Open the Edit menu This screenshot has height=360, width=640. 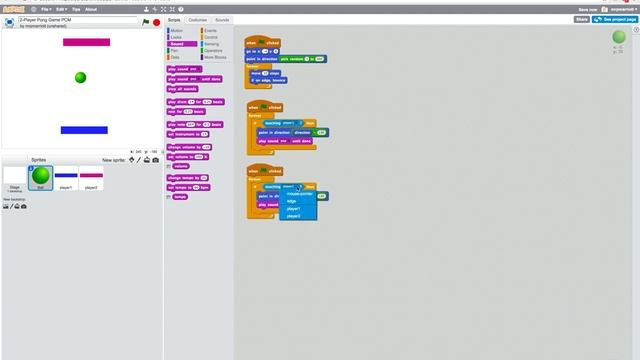pyautogui.click(x=60, y=9)
